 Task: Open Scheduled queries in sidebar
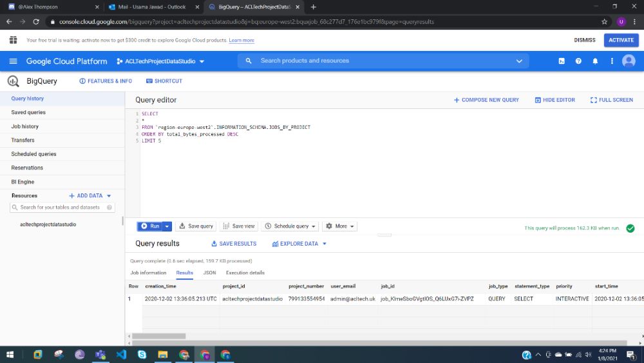point(62,154)
